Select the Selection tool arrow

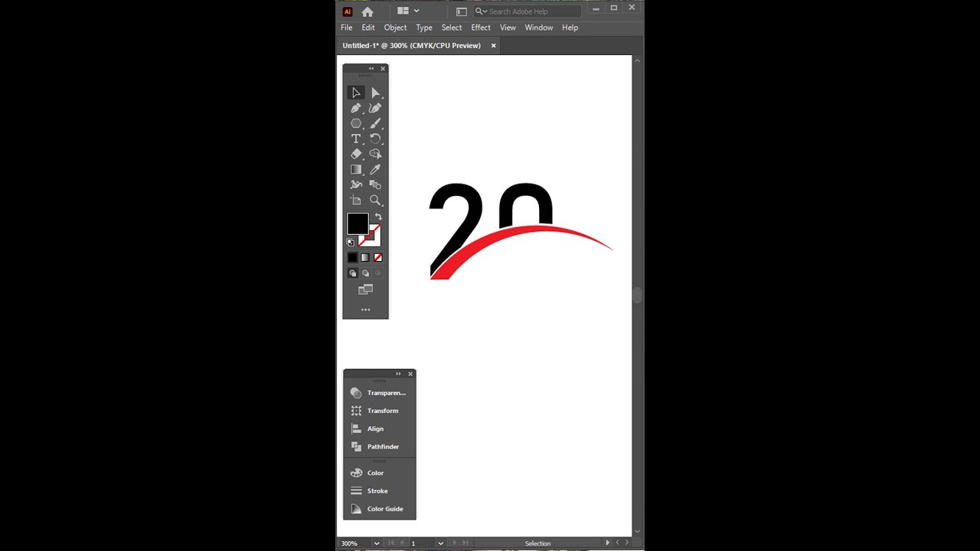(356, 93)
